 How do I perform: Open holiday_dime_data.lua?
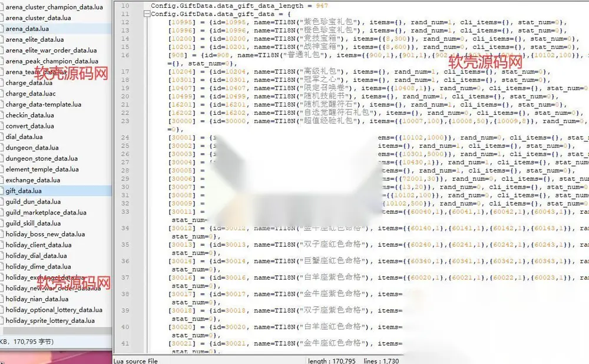point(38,267)
